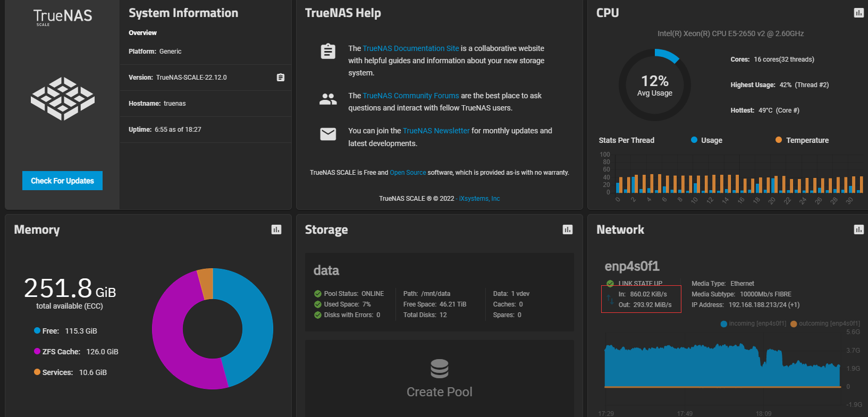Open Storage reports chart icon
The image size is (868, 417).
point(568,229)
